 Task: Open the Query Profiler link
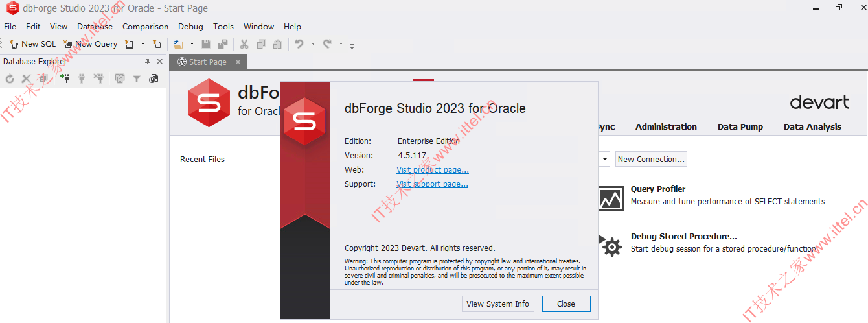pyautogui.click(x=658, y=189)
